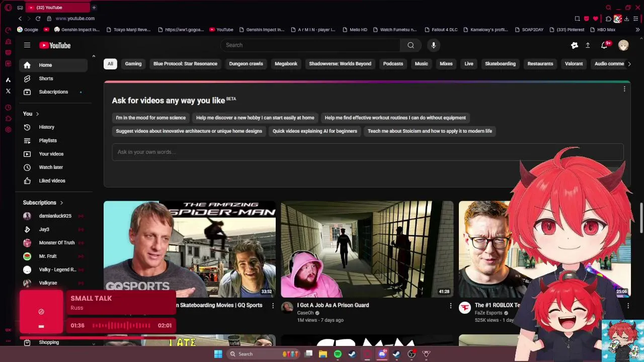This screenshot has height=362, width=644.
Task: Open File Explorer from the taskbar
Action: coord(323,354)
